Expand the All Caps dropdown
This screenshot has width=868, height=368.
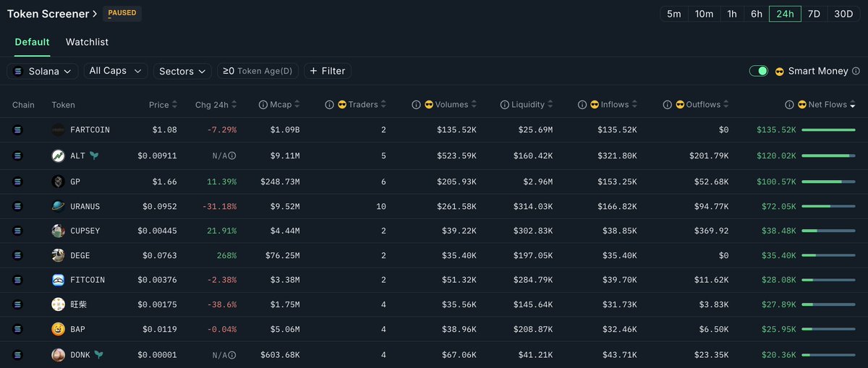pyautogui.click(x=116, y=71)
